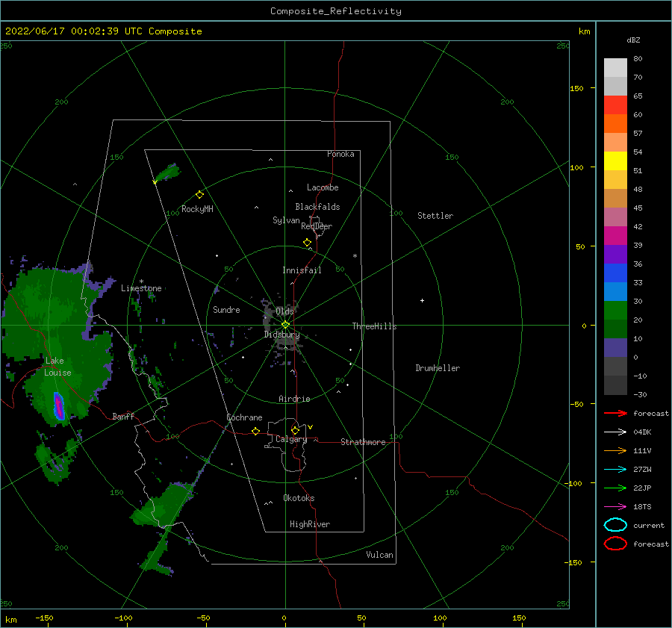
Task: Click the Stettler city label
Action: pos(435,216)
